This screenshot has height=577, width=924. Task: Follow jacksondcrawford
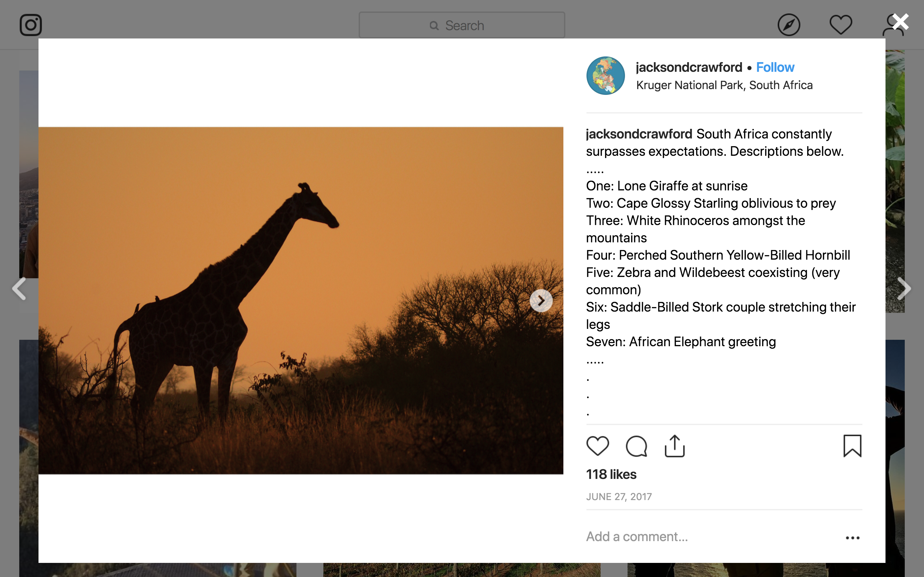click(775, 68)
